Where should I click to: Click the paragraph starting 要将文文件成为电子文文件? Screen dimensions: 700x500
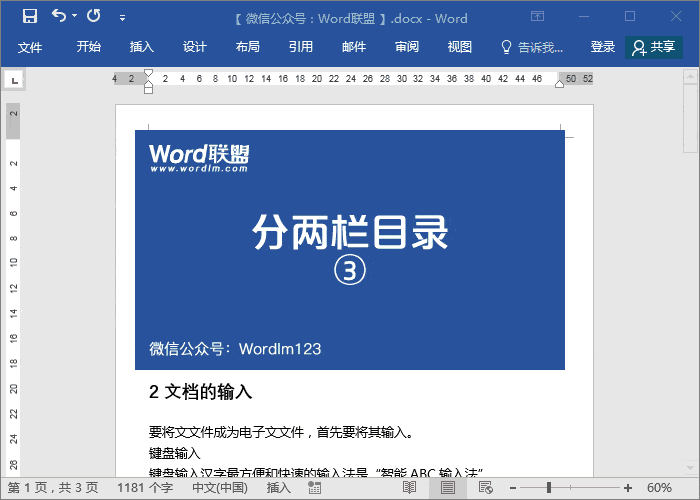(281, 432)
